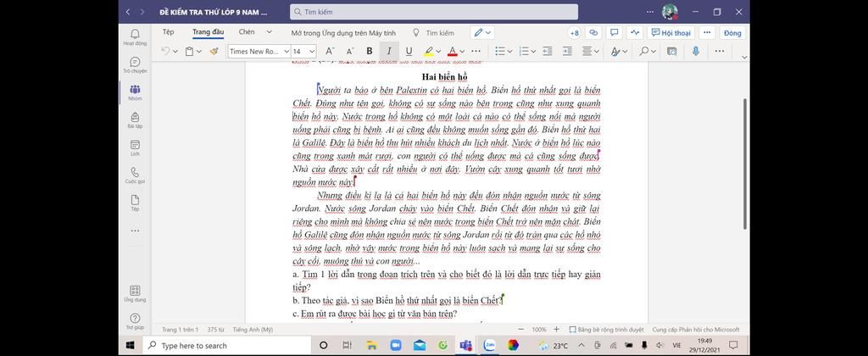Image resolution: width=868 pixels, height=356 pixels.
Task: Click the Đóng (Close) button
Action: [x=732, y=33]
